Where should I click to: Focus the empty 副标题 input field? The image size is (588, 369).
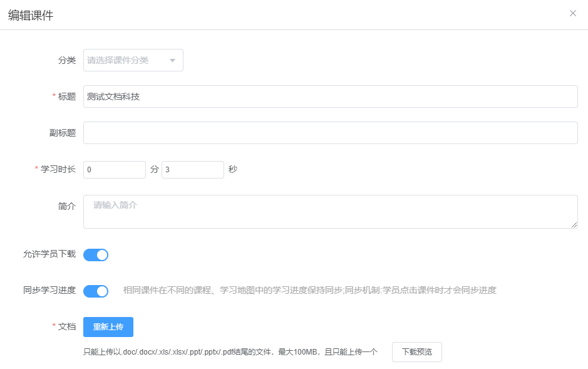pos(330,133)
